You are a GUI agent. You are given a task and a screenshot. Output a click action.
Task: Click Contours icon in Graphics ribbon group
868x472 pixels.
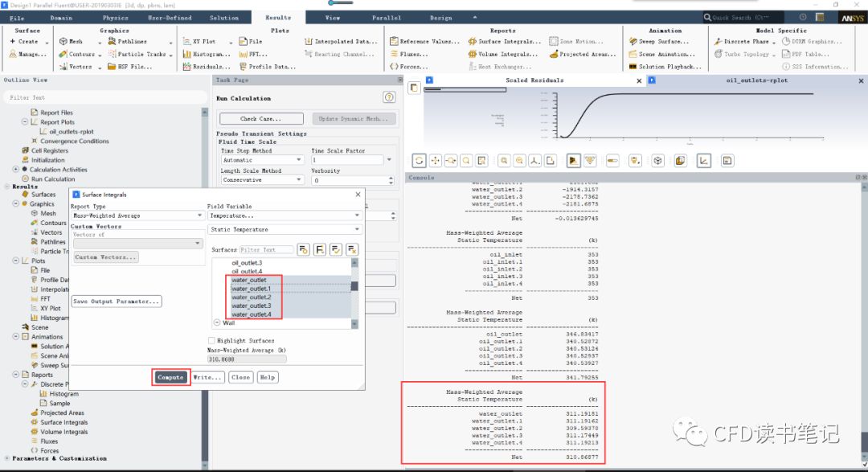(x=63, y=55)
